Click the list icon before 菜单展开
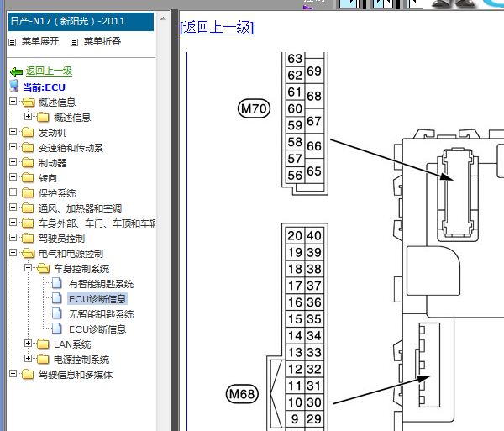Screen dimensions: 504x431 click(x=13, y=42)
